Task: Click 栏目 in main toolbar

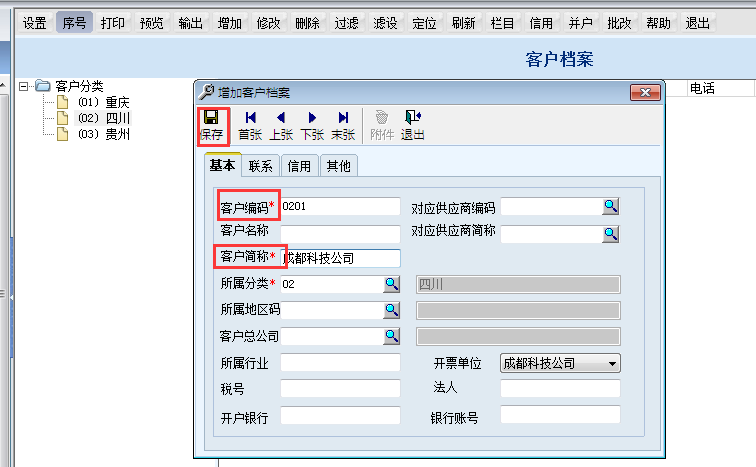Action: 502,23
